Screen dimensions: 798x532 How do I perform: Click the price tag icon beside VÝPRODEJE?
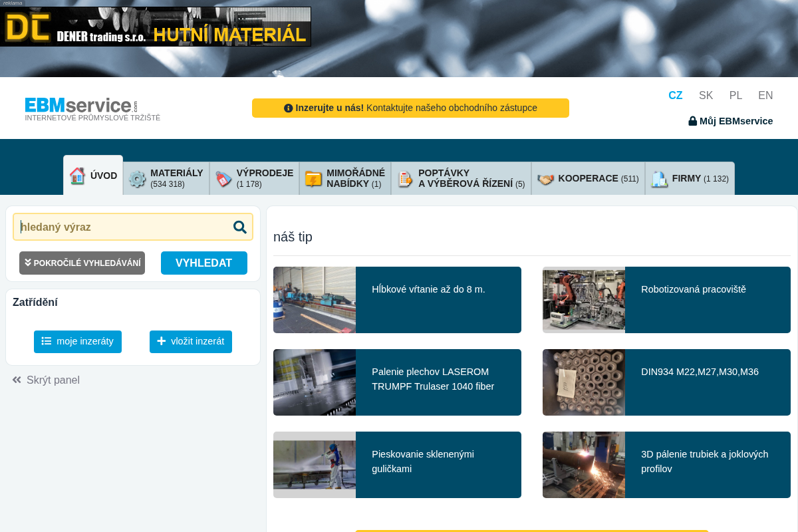tap(223, 179)
